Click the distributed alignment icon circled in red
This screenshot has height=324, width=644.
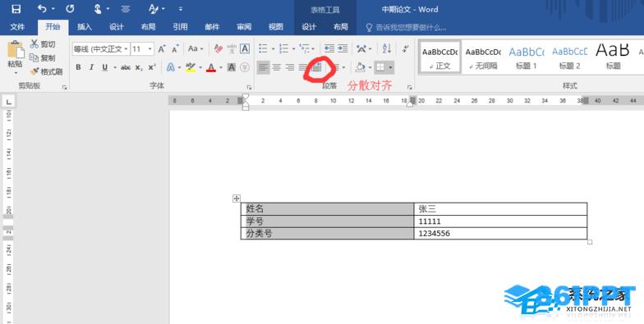click(x=315, y=67)
